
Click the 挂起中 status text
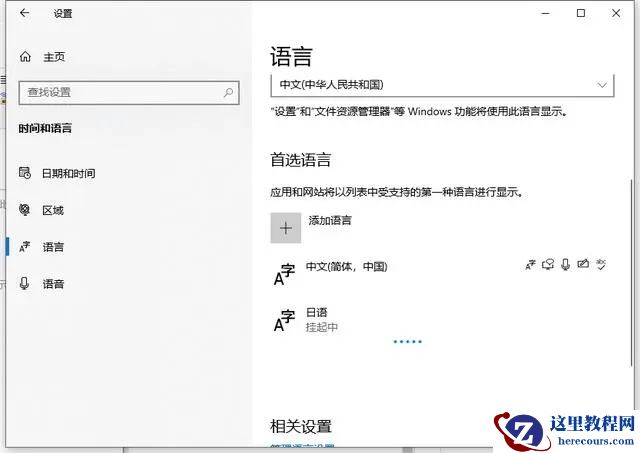(322, 327)
